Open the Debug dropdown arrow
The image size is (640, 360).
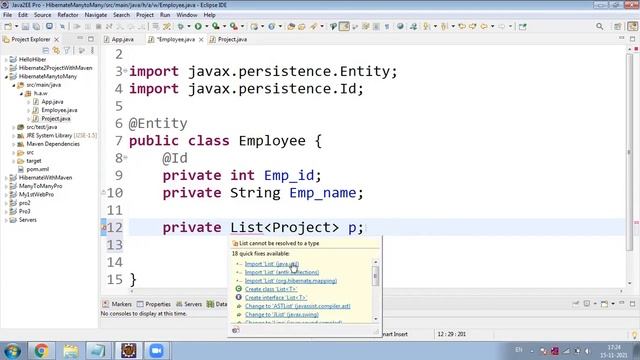pos(189,27)
